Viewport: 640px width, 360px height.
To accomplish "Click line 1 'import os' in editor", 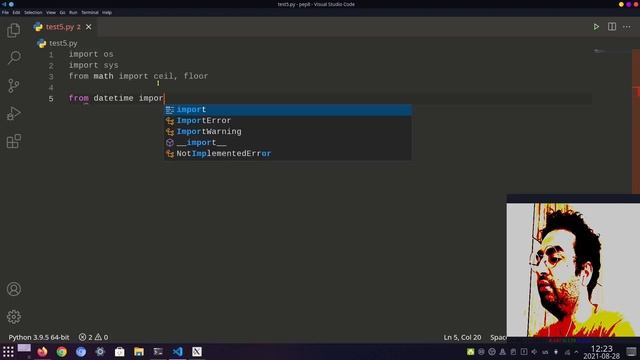I will (x=91, y=54).
